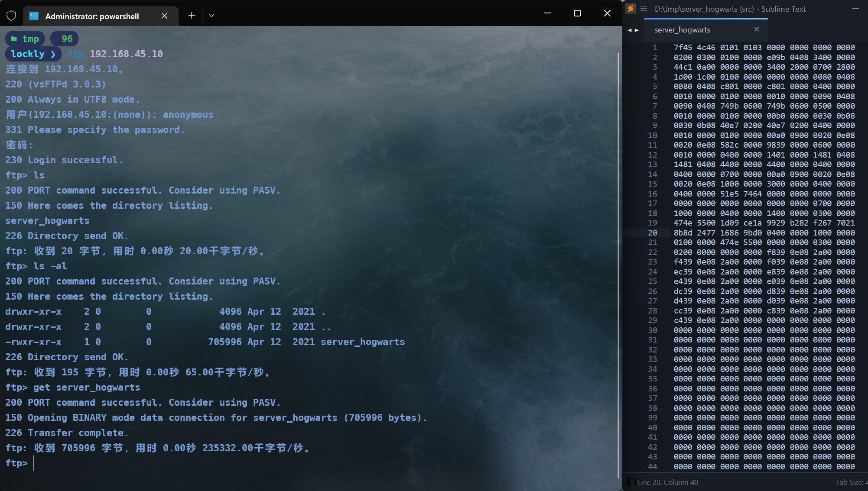This screenshot has width=868, height=491.
Task: Click the '96' prompt badge
Action: tap(65, 39)
